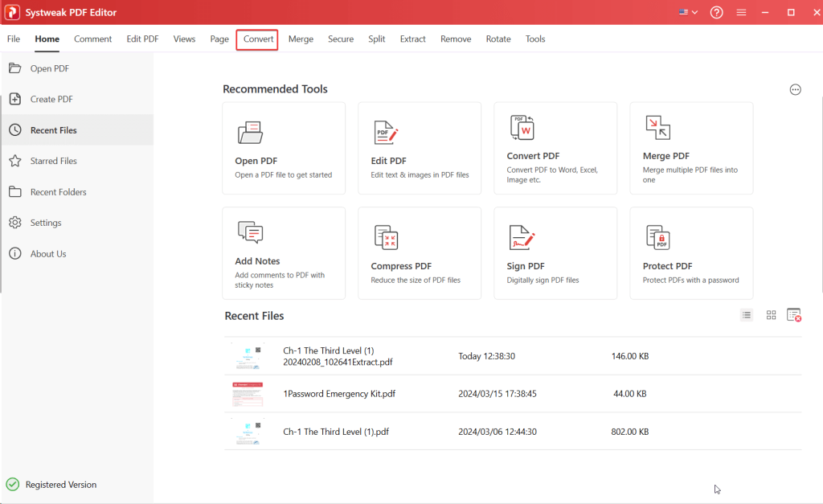Viewport: 823px width, 504px height.
Task: Open thumbnail of the 20240208_102641Extract.pdf file
Action: (x=248, y=356)
